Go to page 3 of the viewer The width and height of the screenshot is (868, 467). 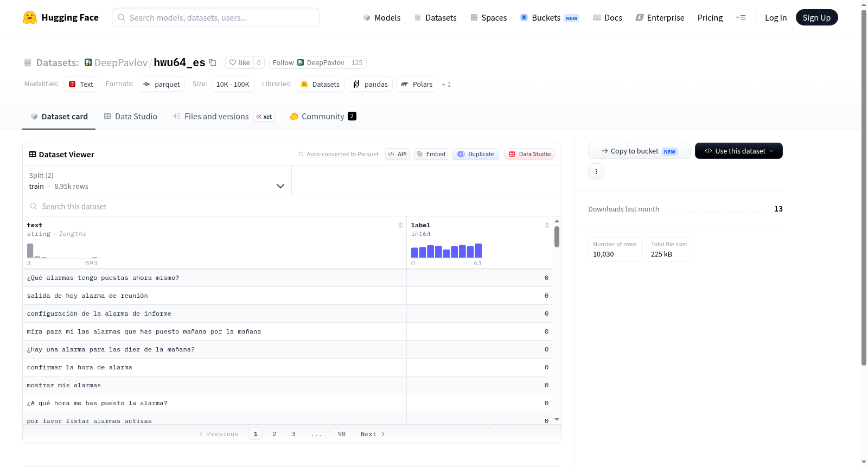click(293, 434)
